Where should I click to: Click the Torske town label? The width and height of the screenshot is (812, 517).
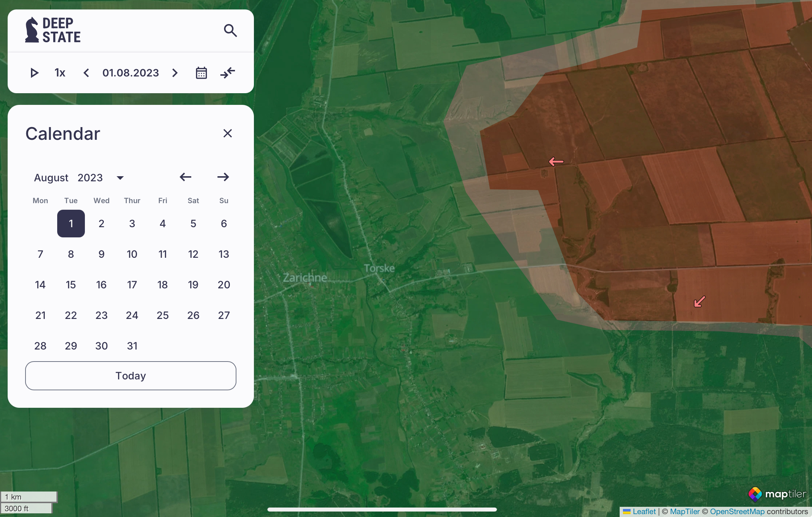[379, 268]
